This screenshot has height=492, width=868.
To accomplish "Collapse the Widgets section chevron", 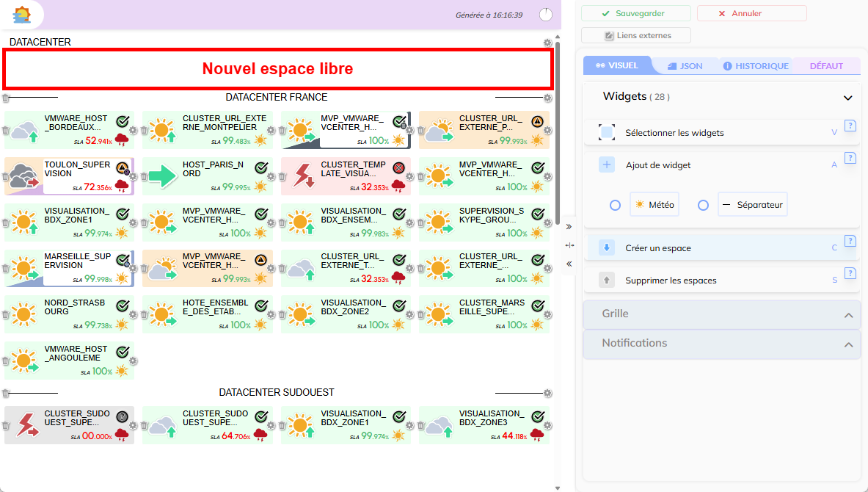I will [x=848, y=98].
